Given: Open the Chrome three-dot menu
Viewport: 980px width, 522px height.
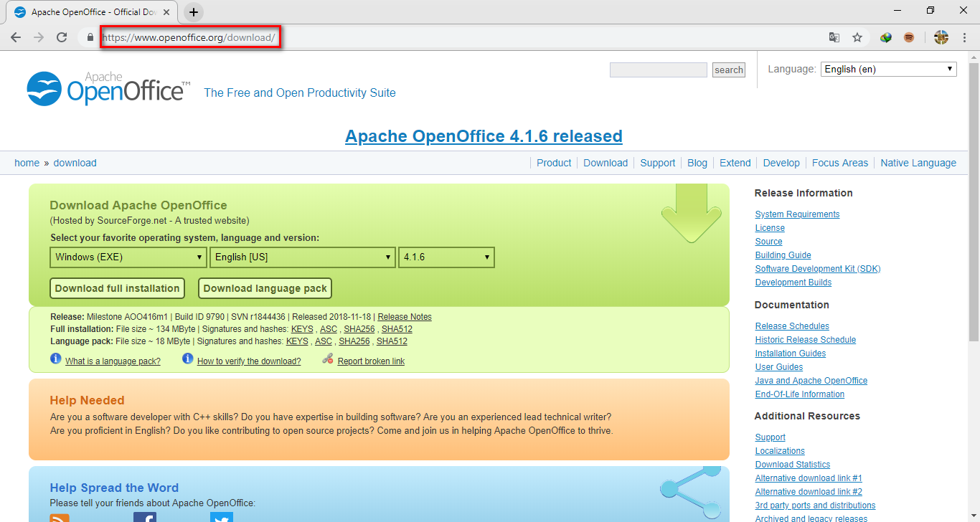Looking at the screenshot, I should pos(964,37).
